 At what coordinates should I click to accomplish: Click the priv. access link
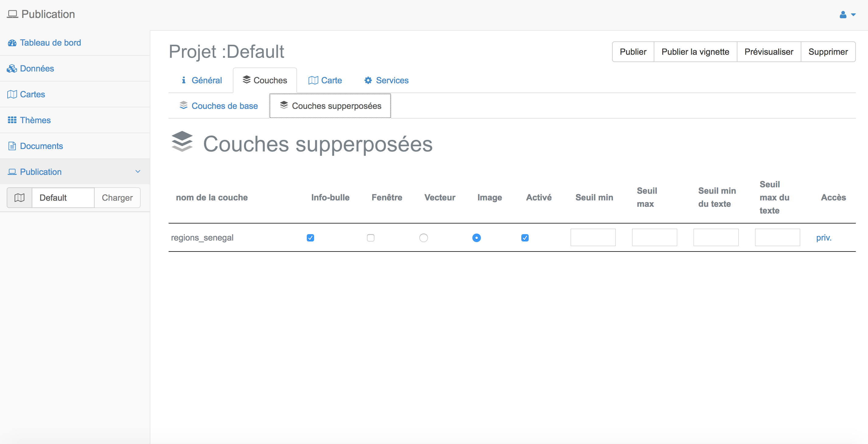(x=824, y=238)
